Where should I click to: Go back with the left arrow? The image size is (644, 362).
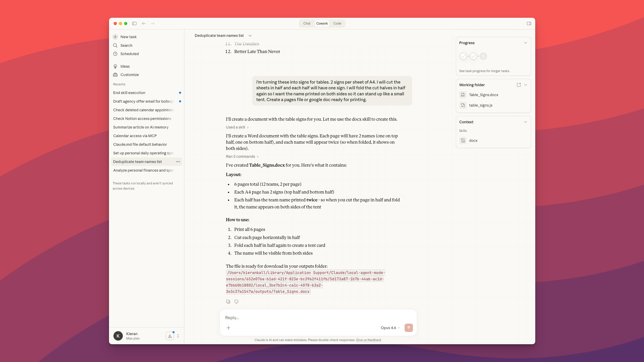click(144, 24)
